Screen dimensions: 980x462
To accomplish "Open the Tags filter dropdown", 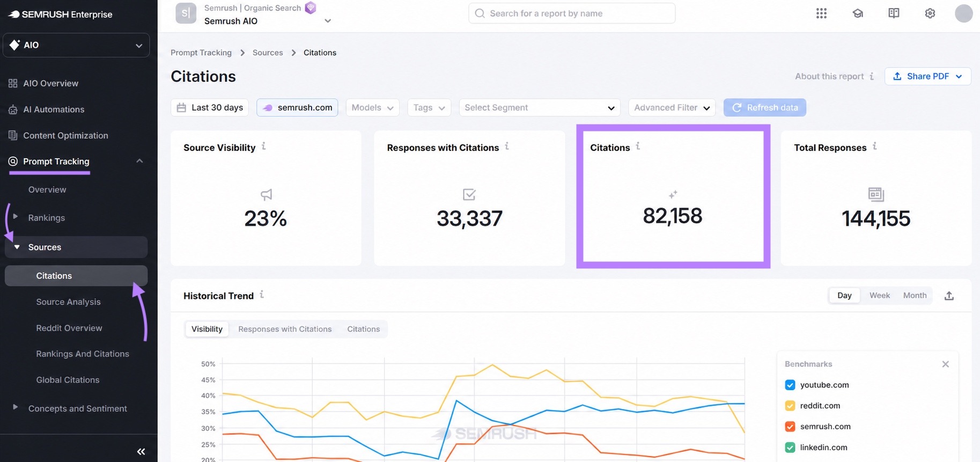I will 429,107.
